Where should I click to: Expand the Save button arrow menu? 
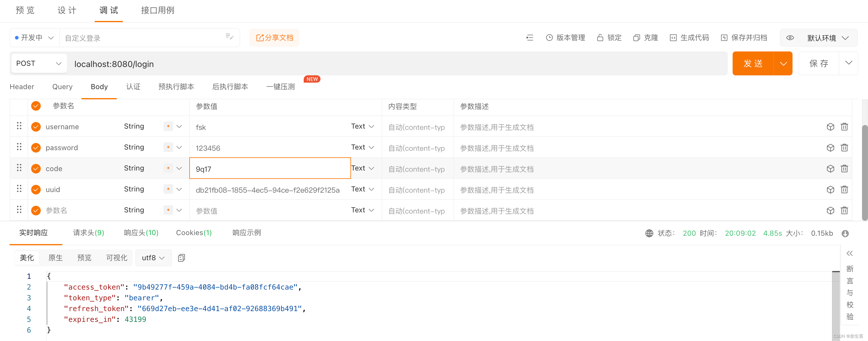point(849,63)
